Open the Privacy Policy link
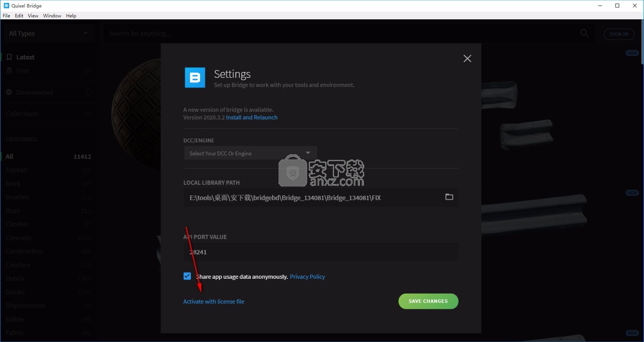 [308, 277]
